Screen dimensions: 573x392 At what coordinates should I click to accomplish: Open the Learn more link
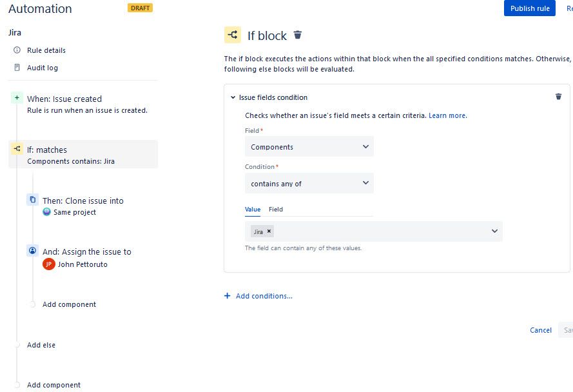pos(448,115)
